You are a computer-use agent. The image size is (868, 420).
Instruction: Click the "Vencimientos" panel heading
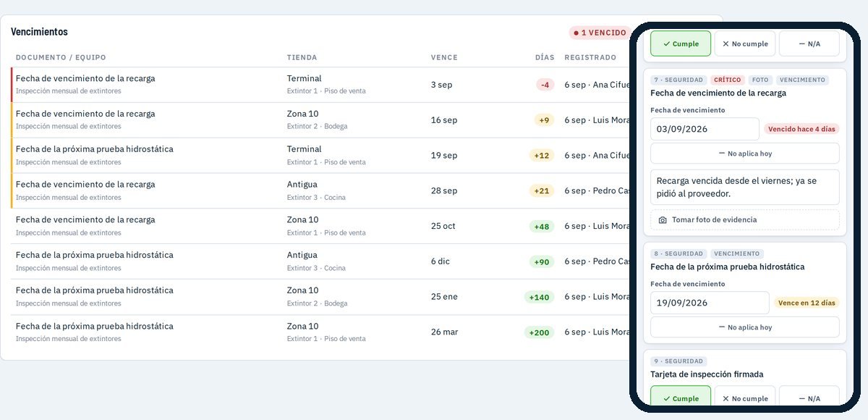point(39,32)
